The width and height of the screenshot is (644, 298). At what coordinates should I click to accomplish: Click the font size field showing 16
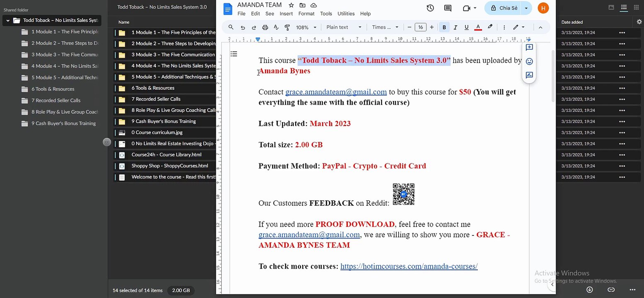421,27
